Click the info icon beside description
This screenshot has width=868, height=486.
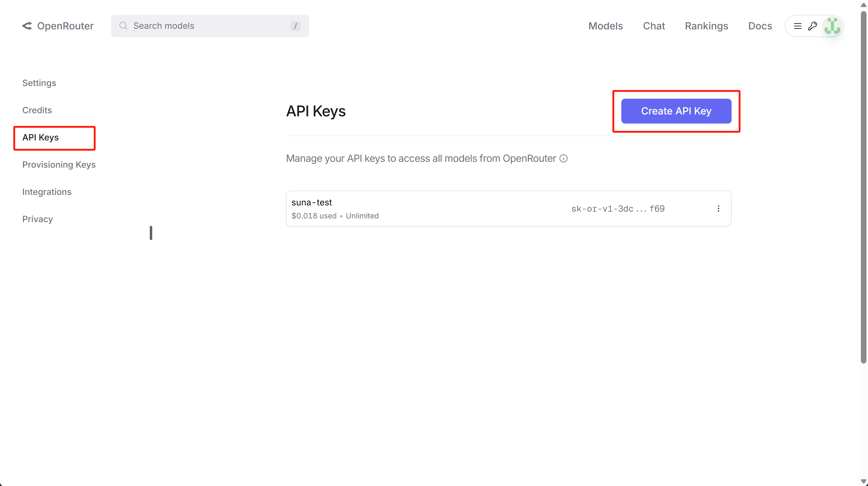tap(564, 158)
